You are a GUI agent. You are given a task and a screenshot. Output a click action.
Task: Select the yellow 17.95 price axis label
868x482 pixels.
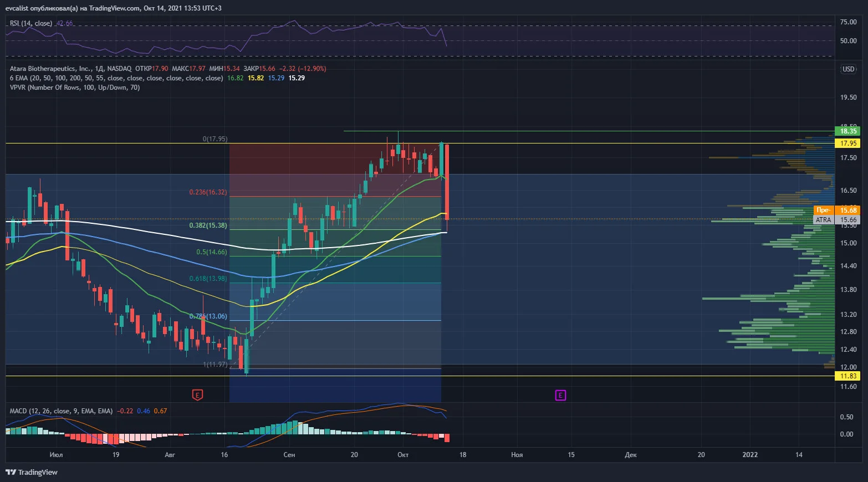(848, 143)
